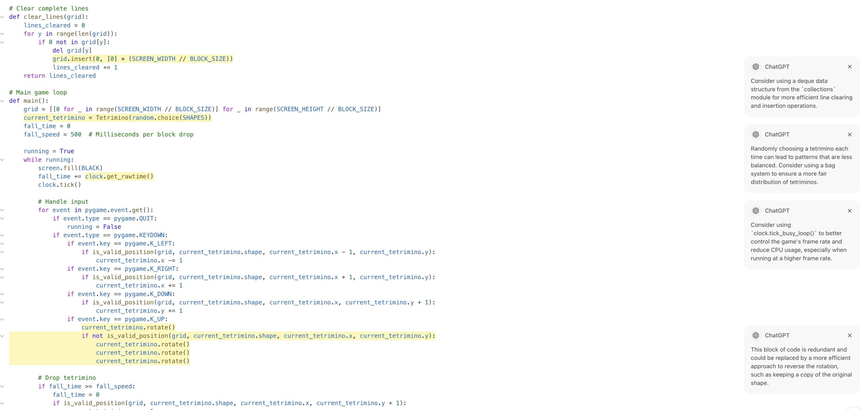Open the 'Randomly choosing a tetrimino' comment text
This screenshot has width=868, height=410.
pos(801,165)
